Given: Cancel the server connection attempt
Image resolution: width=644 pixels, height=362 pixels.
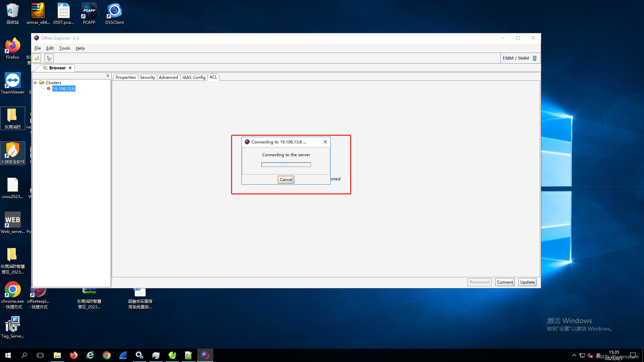Looking at the screenshot, I should [x=286, y=180].
